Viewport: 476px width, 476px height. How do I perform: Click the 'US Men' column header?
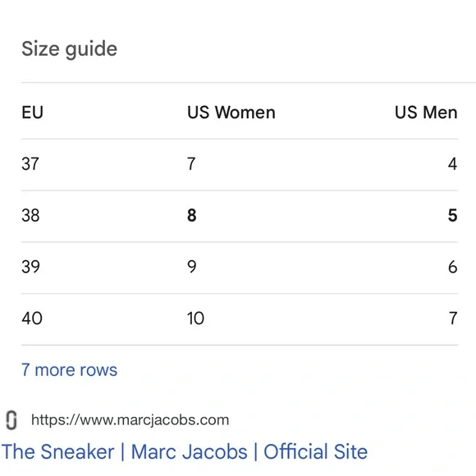pos(426,112)
